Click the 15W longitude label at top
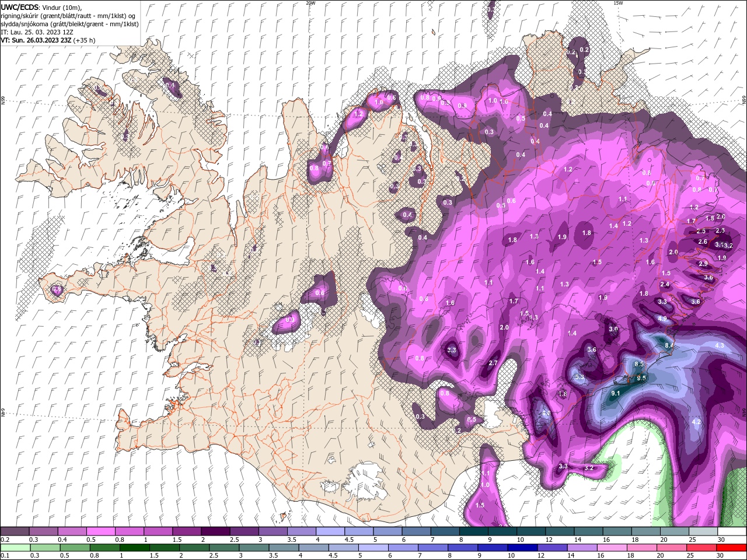 click(x=618, y=3)
